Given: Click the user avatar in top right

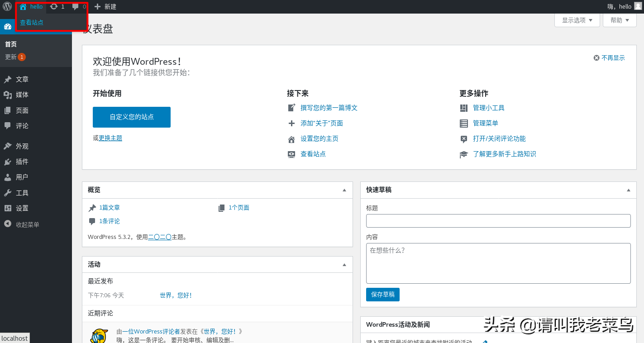Looking at the screenshot, I should 638,6.
